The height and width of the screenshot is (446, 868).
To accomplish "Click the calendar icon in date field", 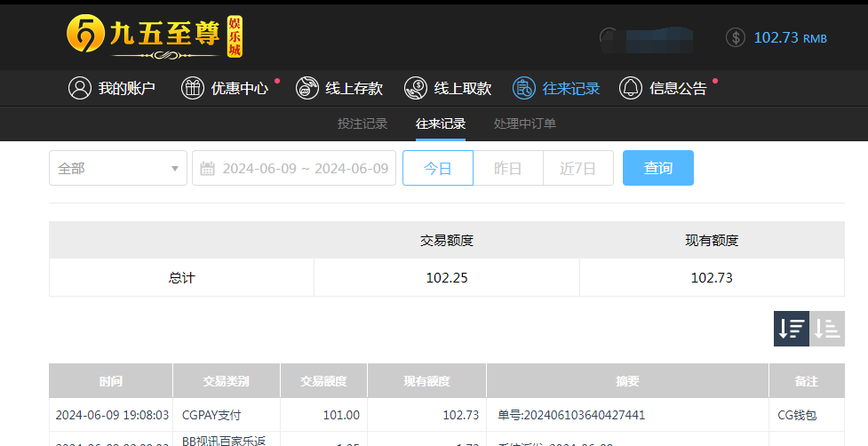I will pyautogui.click(x=208, y=168).
